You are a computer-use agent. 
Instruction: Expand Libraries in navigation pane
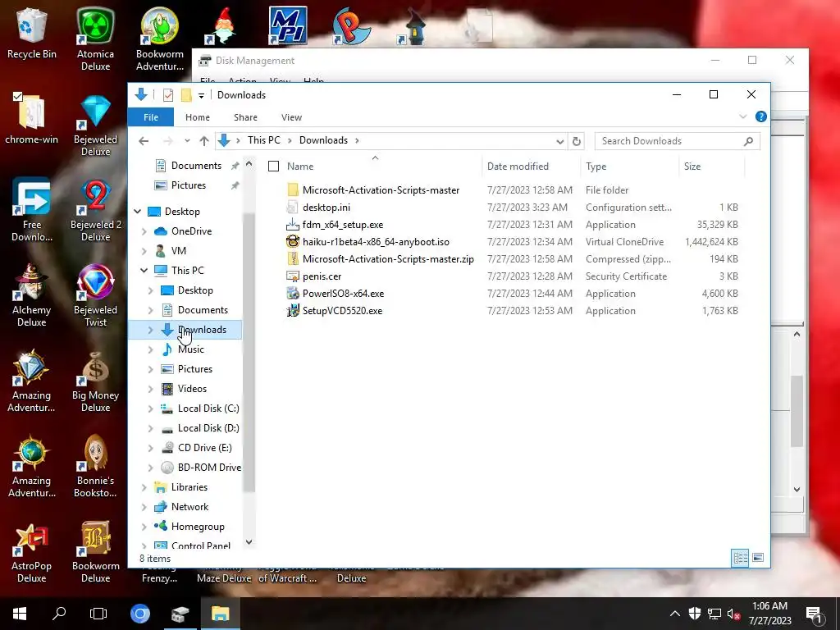point(144,487)
